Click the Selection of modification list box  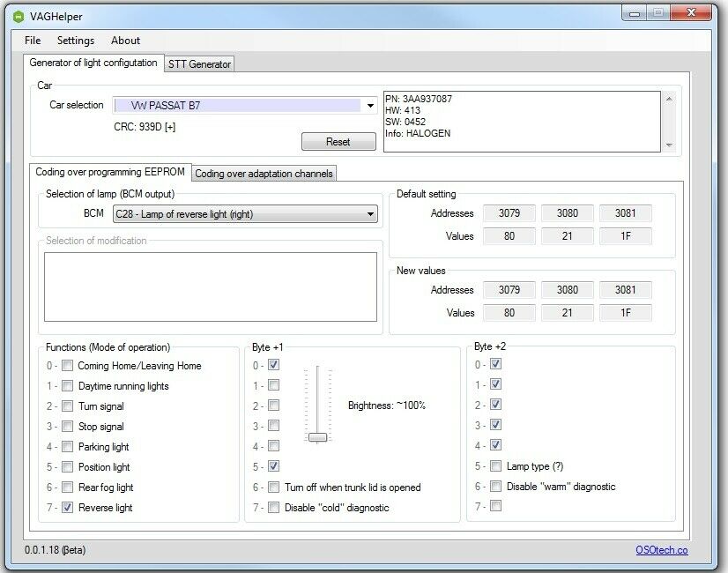click(x=210, y=286)
